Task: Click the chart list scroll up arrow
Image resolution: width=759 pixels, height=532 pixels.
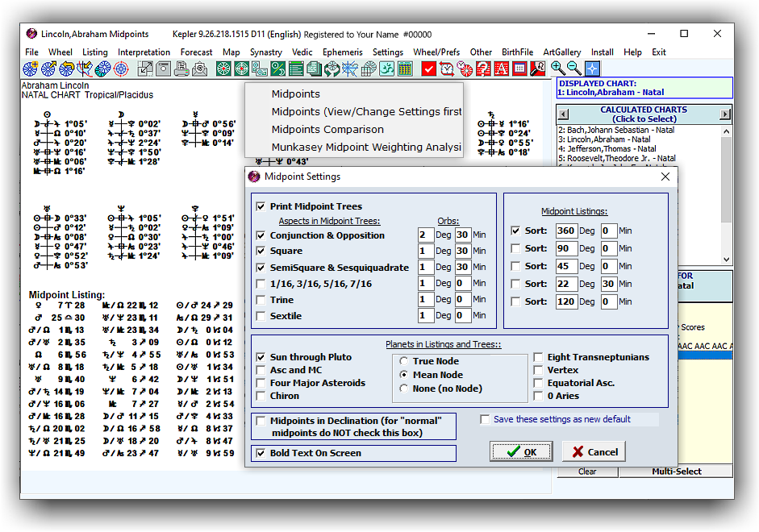Action: (726, 131)
